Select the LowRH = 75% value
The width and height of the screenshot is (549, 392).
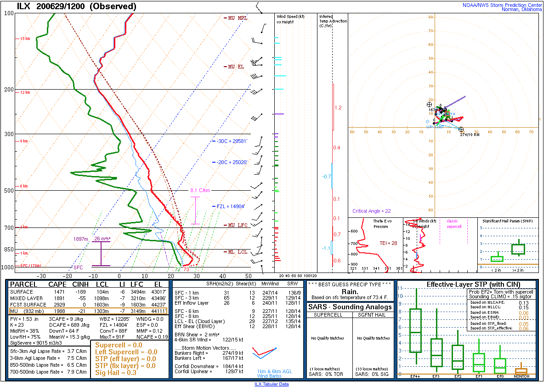(25, 337)
